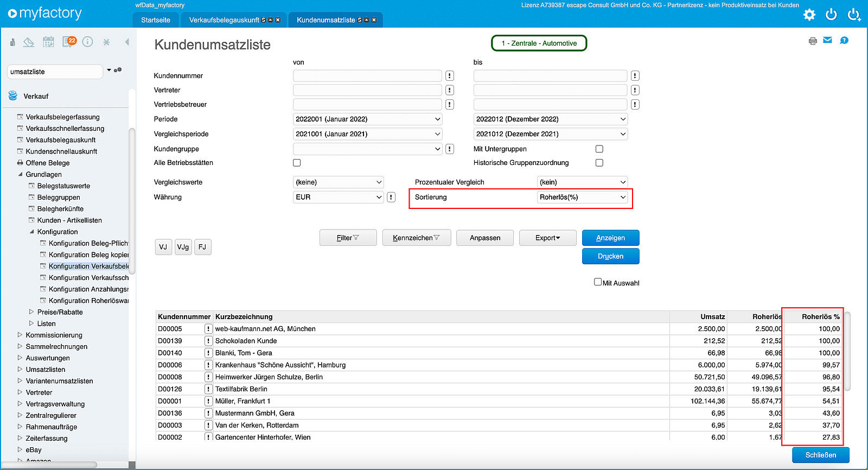This screenshot has height=470, width=868.
Task: Switch to the Verkaufsbelegauskunft tab
Action: point(224,20)
